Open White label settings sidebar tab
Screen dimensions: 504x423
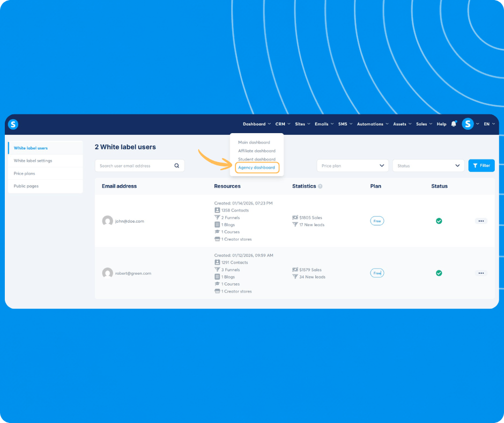[x=46, y=161]
